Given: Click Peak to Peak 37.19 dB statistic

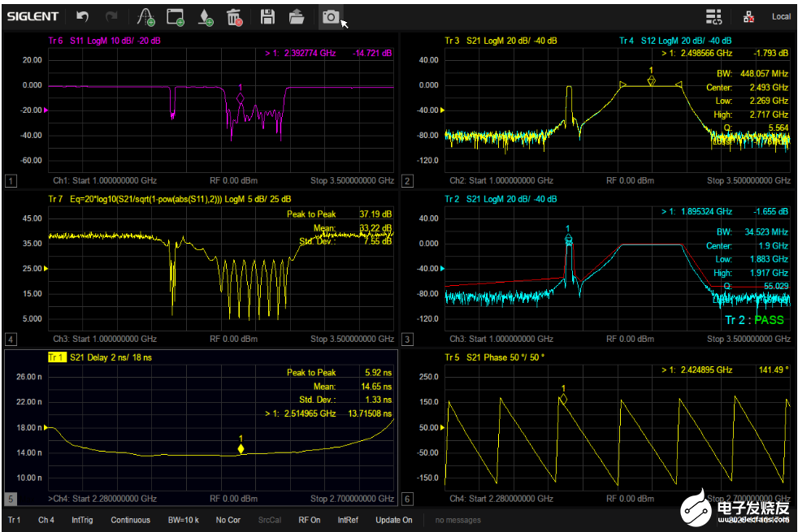Looking at the screenshot, I should coord(340,214).
